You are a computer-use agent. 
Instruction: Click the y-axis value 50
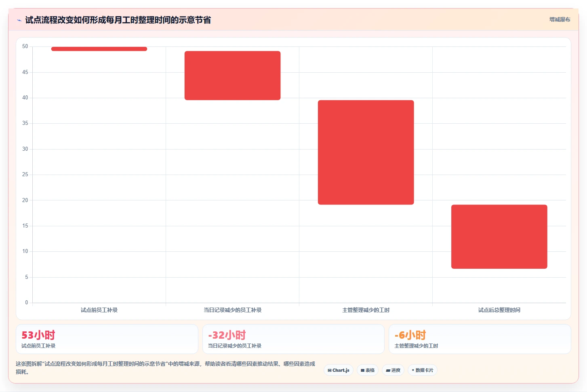tap(25, 46)
